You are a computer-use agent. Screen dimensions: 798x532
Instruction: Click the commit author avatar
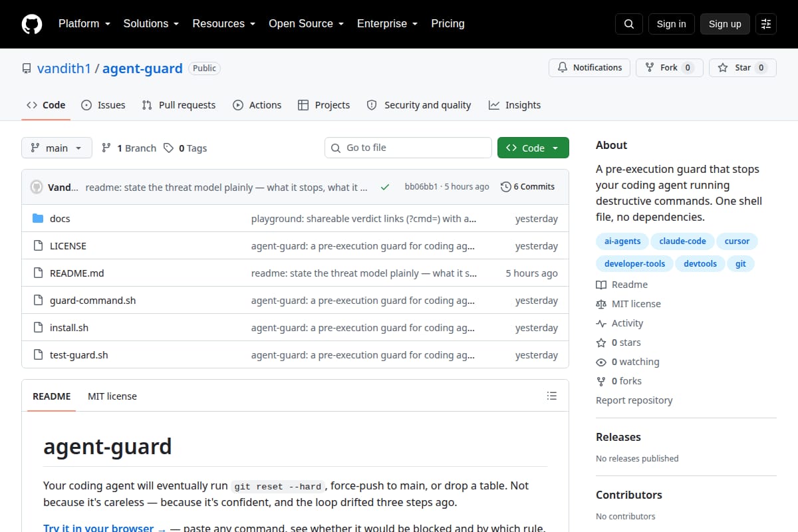(37, 187)
